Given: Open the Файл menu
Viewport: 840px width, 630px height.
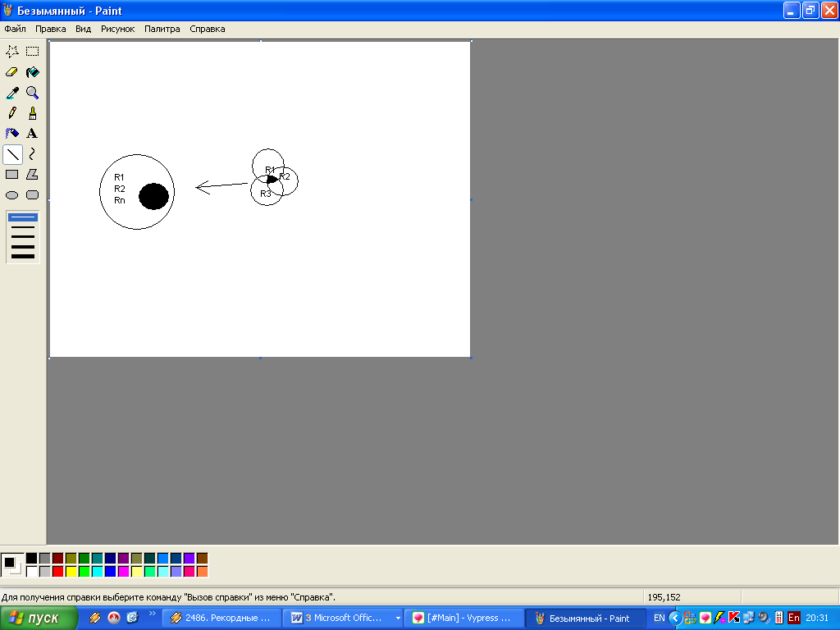Looking at the screenshot, I should [x=15, y=29].
